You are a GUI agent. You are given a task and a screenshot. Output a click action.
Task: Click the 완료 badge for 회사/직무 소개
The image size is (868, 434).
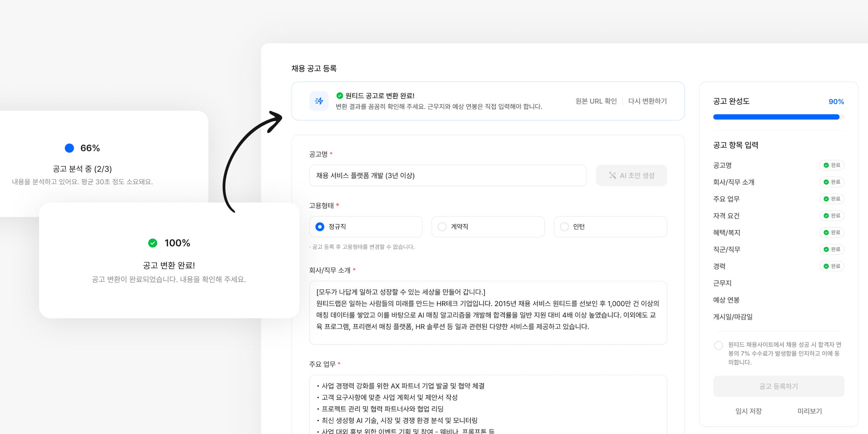[x=832, y=182]
